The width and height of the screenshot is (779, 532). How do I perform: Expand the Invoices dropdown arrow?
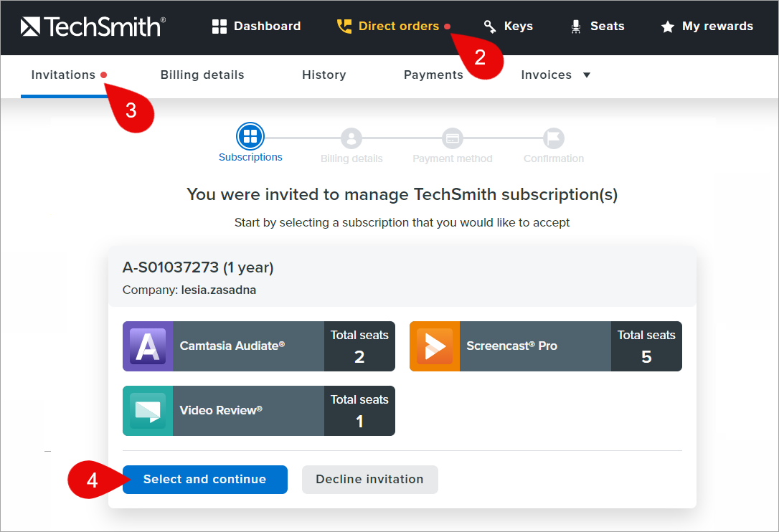coord(587,75)
